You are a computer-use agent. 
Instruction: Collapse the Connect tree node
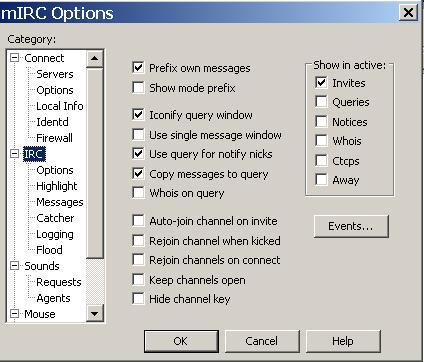tap(14, 58)
